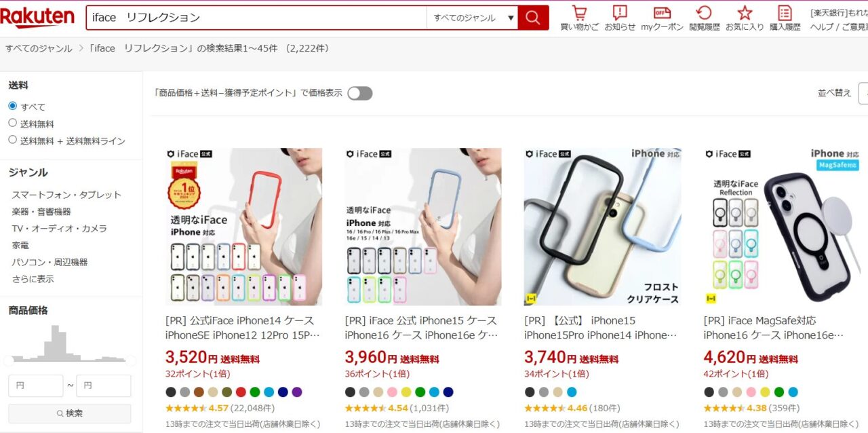Select the 送料無料 radio button
868x433 pixels.
tap(12, 123)
